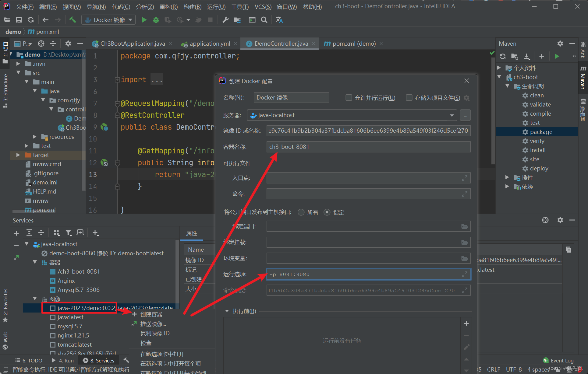Click the name field Docker 镜像
Screen dimensions: 588x374
pos(291,98)
